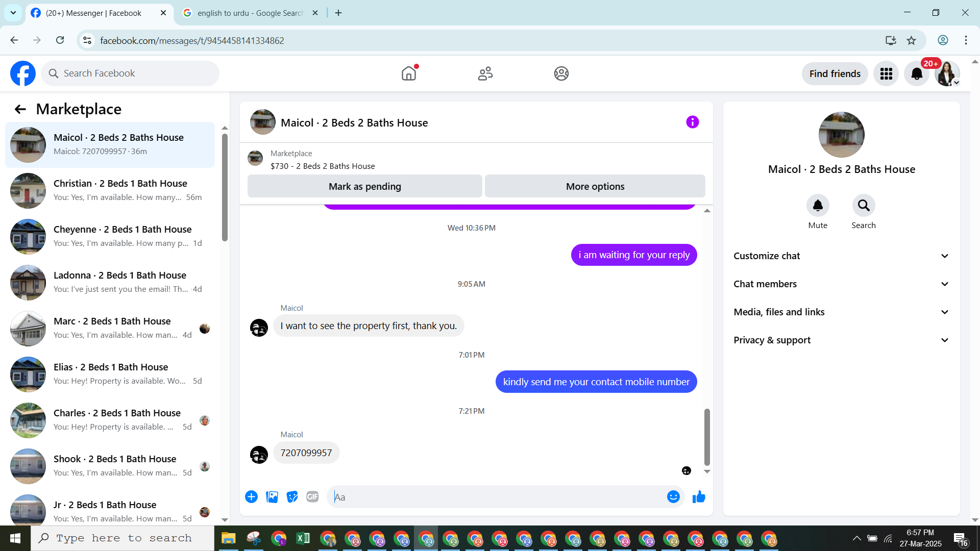
Task: Open the Cheyenne 2 Beds 1 Bath House chat
Action: (110, 237)
